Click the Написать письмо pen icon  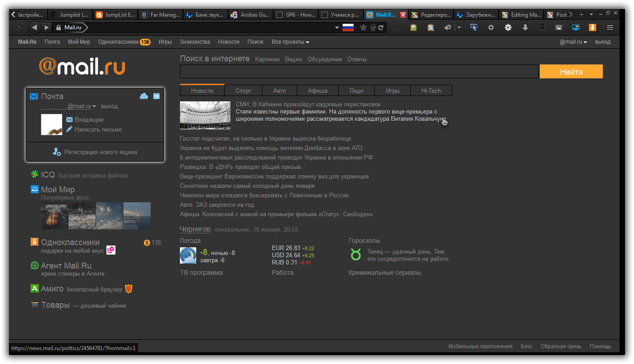(70, 129)
